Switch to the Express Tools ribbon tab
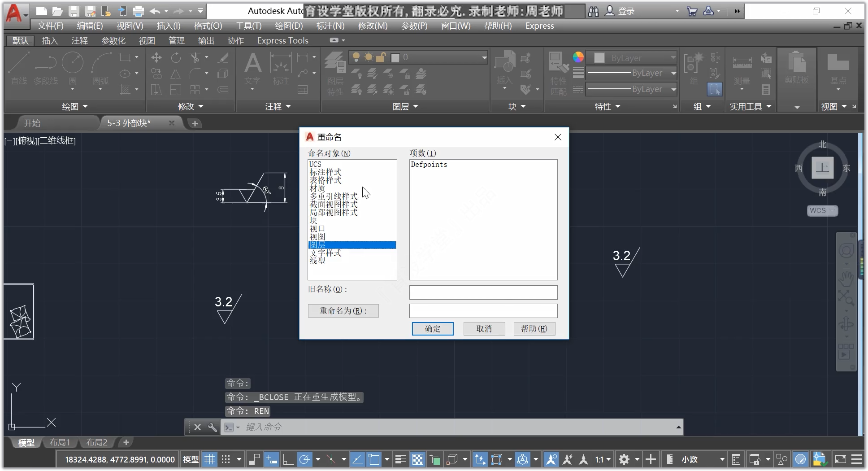The width and height of the screenshot is (868, 471). [x=283, y=41]
